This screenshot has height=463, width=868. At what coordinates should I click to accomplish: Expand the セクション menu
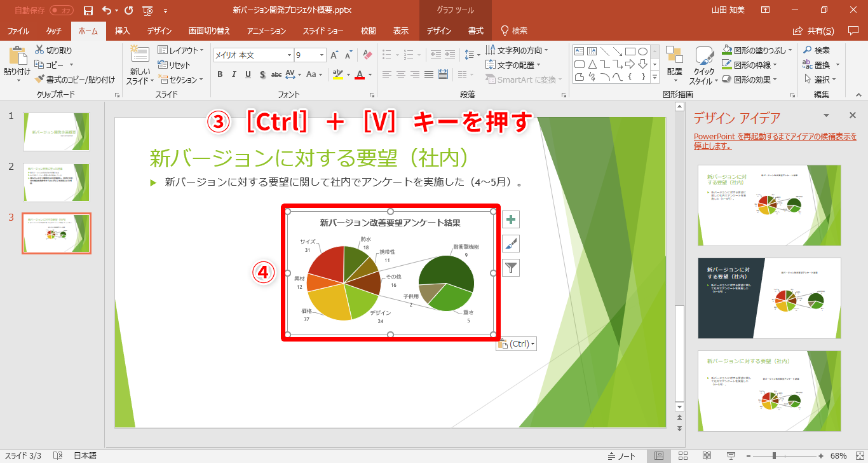181,79
